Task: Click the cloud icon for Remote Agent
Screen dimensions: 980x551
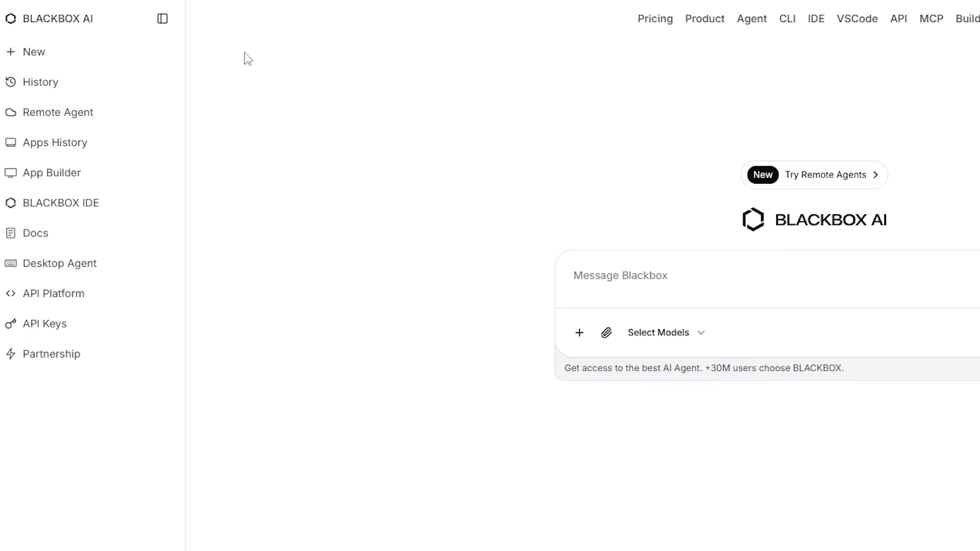Action: (x=11, y=112)
